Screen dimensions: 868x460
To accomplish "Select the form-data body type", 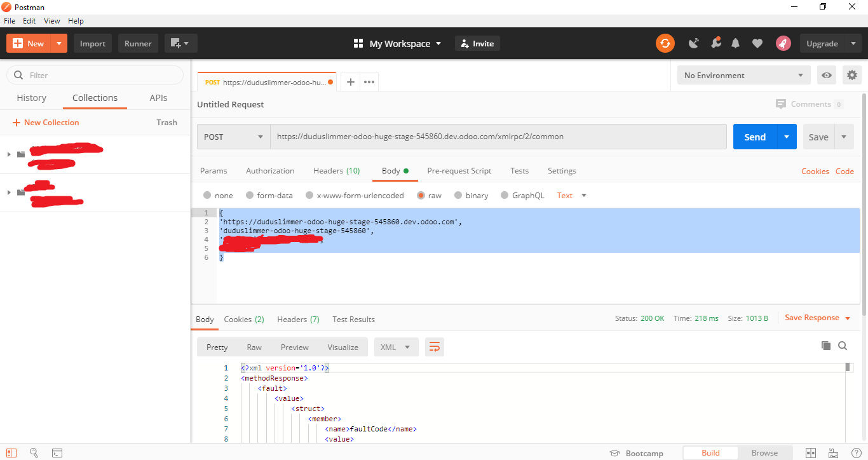I will click(250, 196).
